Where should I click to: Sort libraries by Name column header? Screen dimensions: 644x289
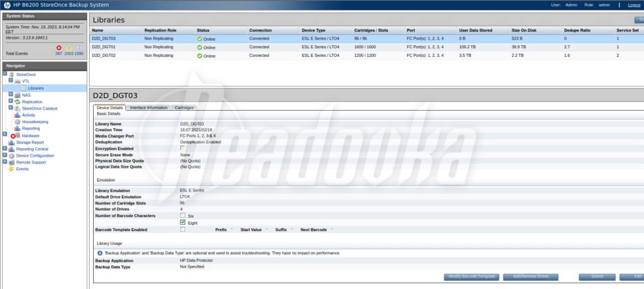[x=98, y=30]
